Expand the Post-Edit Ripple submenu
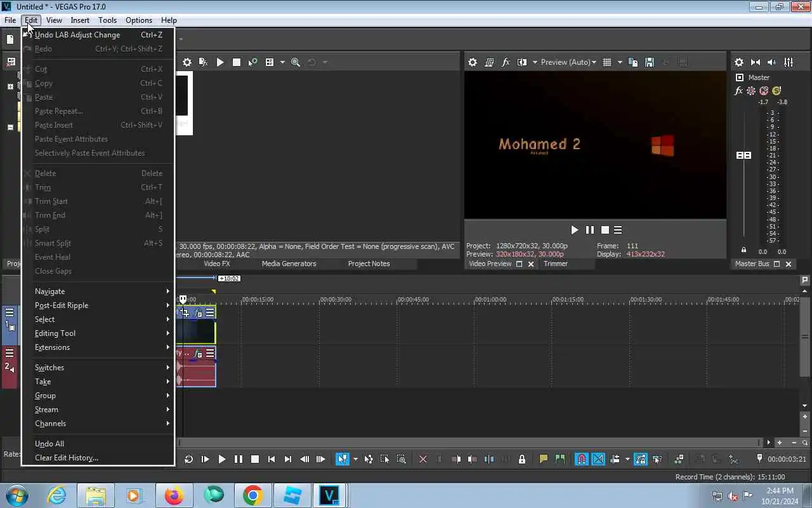Image resolution: width=812 pixels, height=508 pixels. pyautogui.click(x=98, y=305)
